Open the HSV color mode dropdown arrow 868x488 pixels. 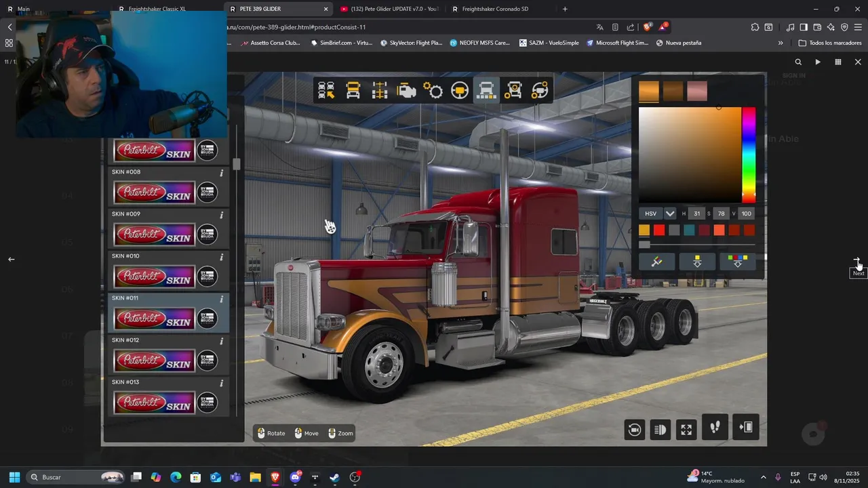coord(670,213)
